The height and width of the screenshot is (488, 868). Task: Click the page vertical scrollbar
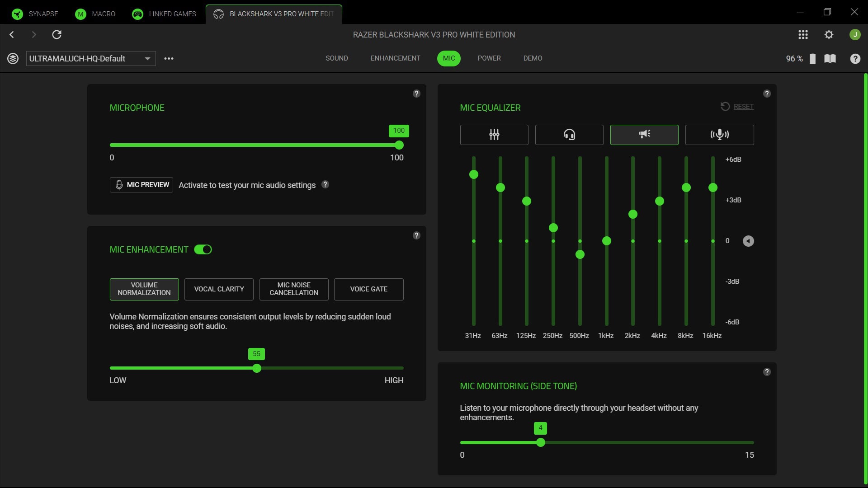pos(865,278)
